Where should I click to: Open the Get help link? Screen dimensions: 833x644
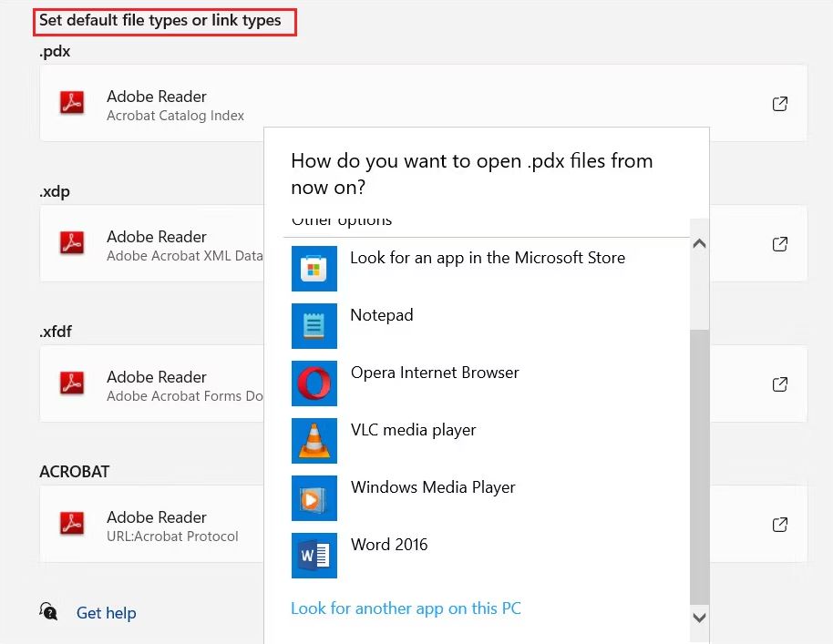pos(107,613)
